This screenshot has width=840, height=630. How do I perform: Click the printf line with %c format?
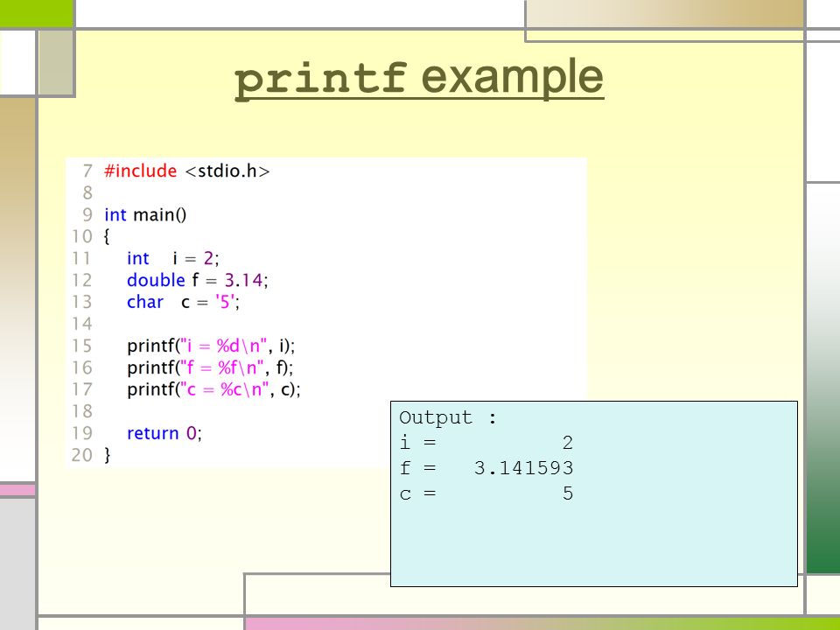(x=213, y=389)
